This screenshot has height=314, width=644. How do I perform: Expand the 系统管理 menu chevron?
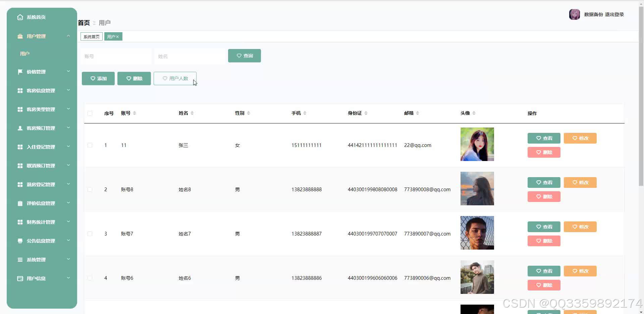[68, 259]
